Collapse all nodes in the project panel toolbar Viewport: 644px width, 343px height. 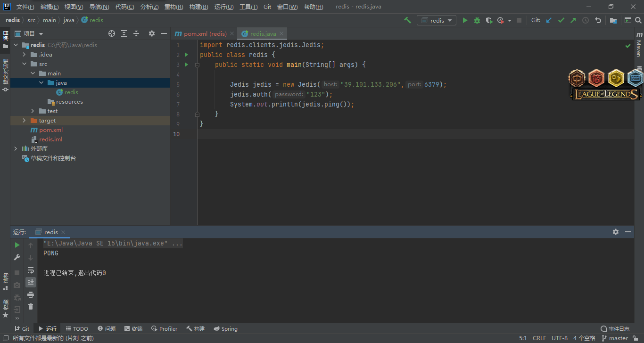click(136, 33)
